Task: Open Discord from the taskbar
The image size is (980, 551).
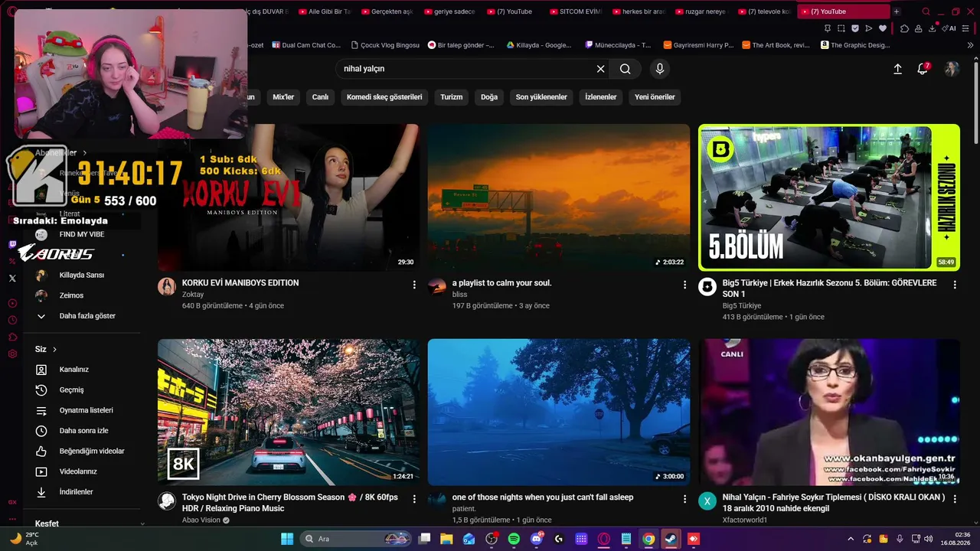Action: 537,539
